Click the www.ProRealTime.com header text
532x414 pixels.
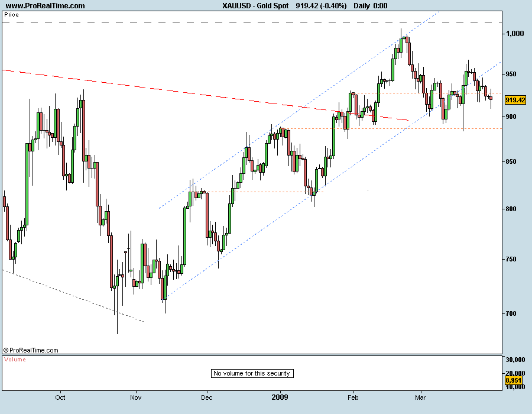click(x=45, y=6)
